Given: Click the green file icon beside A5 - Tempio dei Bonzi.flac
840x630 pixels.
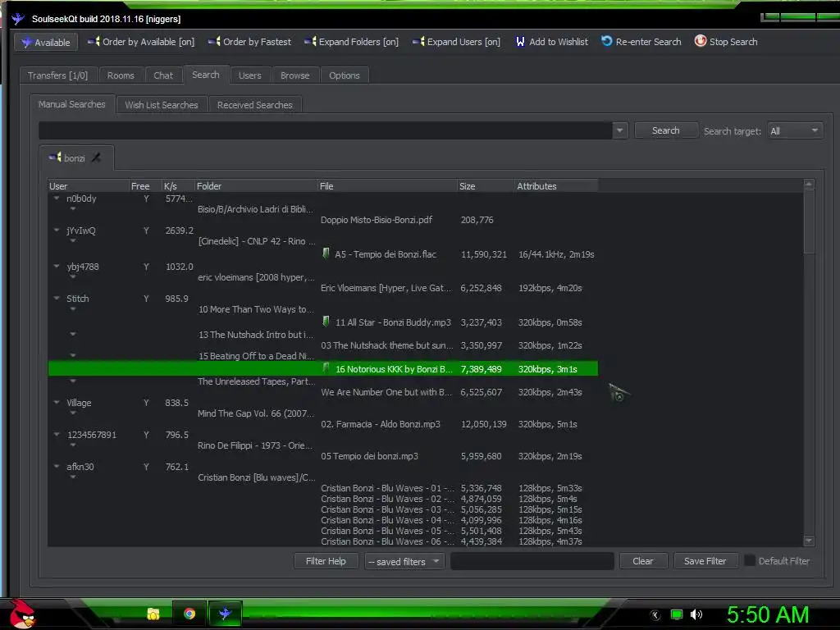Looking at the screenshot, I should pyautogui.click(x=326, y=253).
